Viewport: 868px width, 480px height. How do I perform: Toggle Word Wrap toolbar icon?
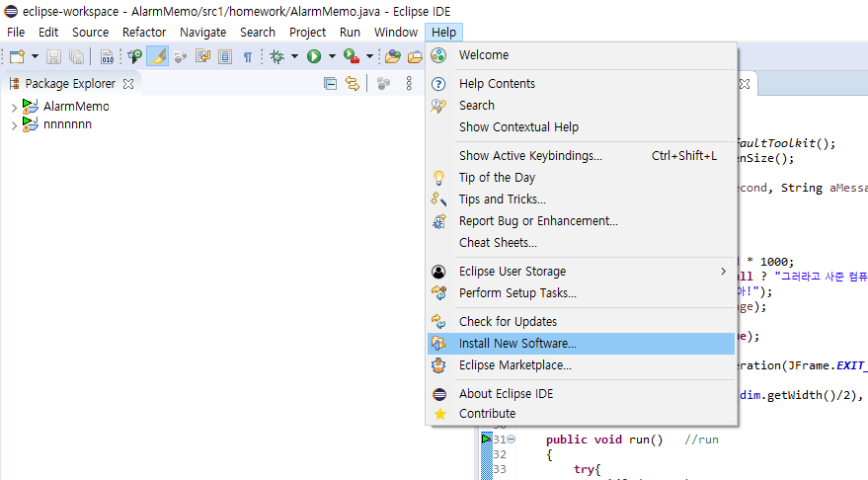tap(203, 56)
